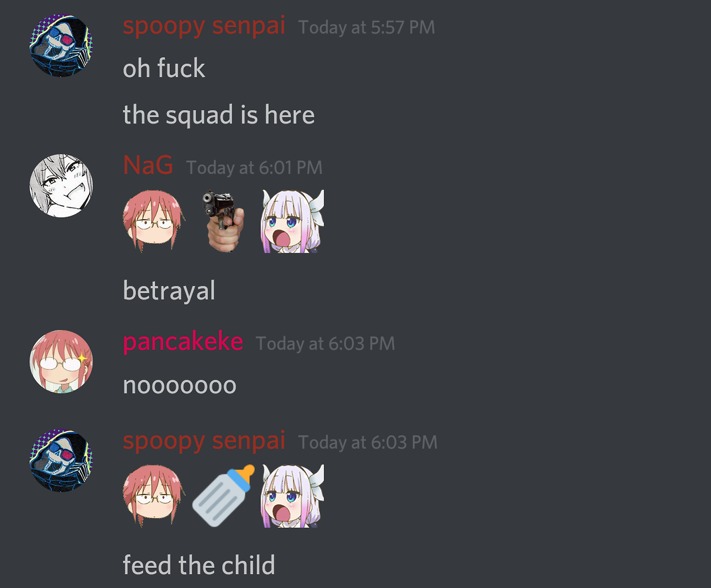
Task: Click spoopy senpai's avatar on last message
Action: point(61,460)
